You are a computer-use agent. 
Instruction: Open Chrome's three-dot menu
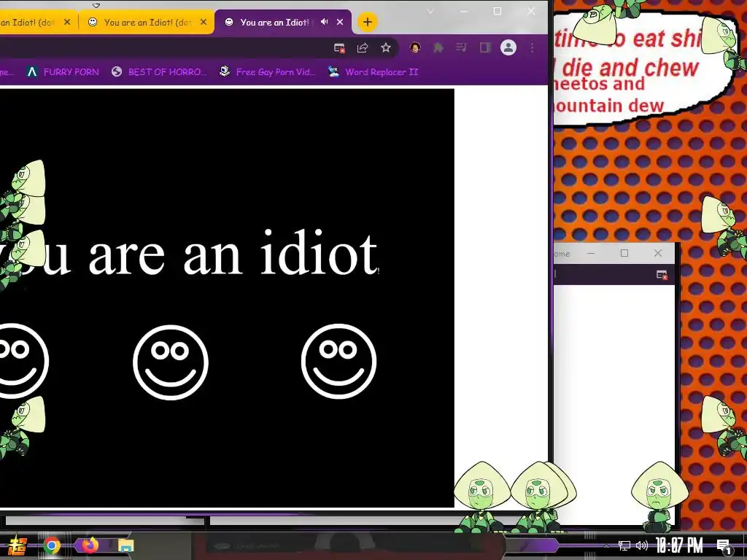click(x=532, y=47)
